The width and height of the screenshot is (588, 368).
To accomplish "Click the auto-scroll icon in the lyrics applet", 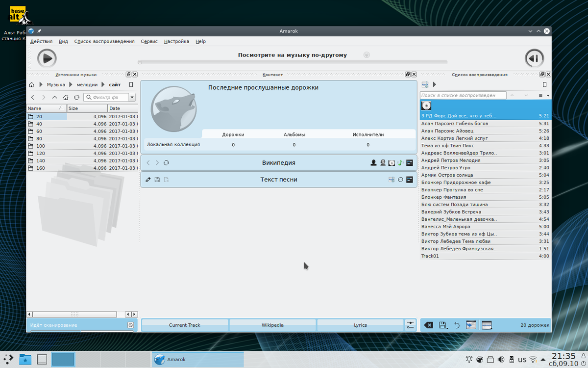I will tap(392, 180).
